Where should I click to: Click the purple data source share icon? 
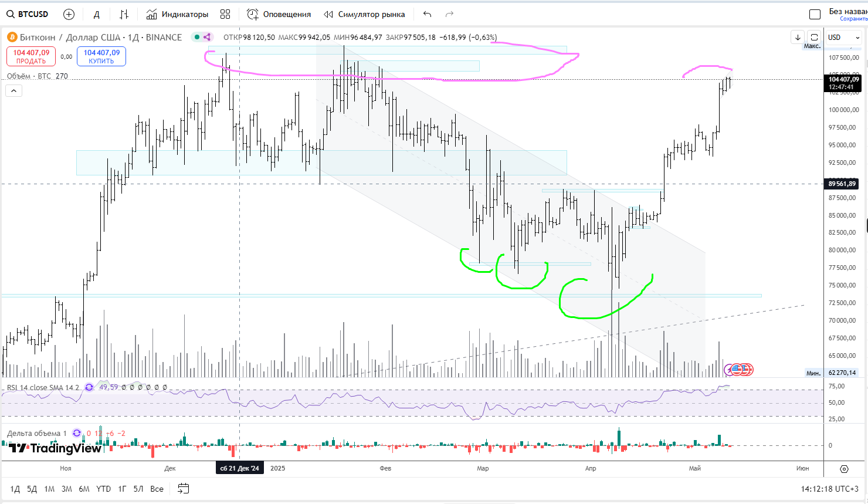coord(207,37)
